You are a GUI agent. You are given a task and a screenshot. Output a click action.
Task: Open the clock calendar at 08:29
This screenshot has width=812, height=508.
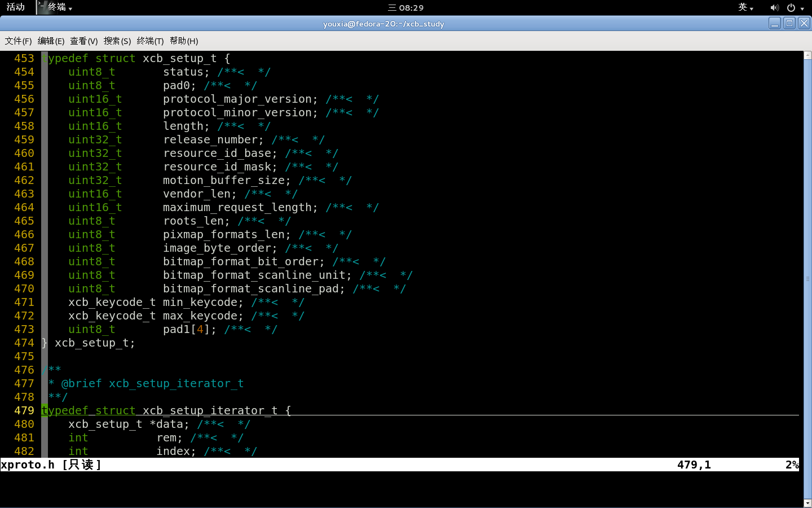(406, 7)
